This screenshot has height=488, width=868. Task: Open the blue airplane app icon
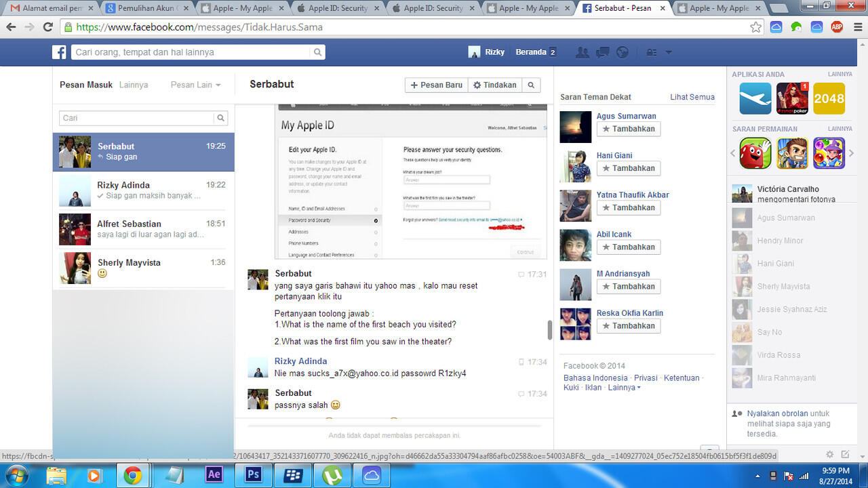coord(755,98)
